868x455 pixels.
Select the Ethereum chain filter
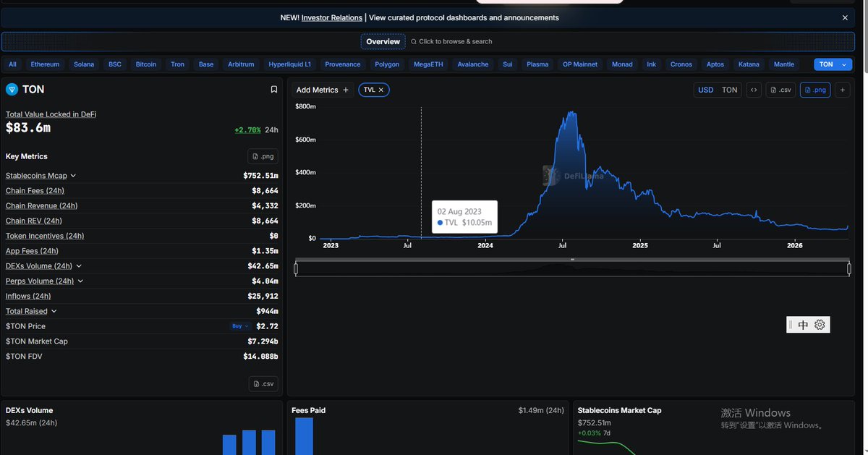[45, 64]
